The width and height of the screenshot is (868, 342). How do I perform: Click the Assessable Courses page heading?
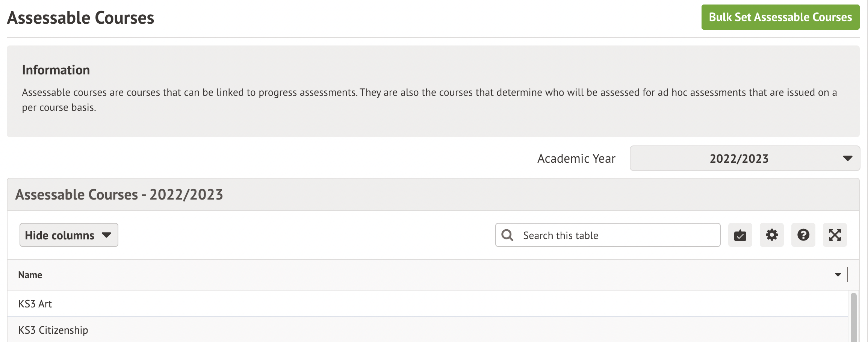80,18
